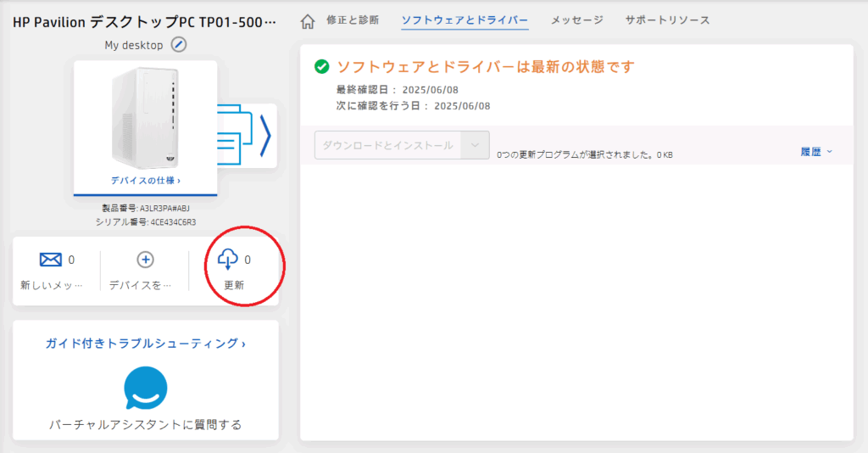Click バーチャルアシスタントに質問する text
This screenshot has width=868, height=453.
[146, 425]
